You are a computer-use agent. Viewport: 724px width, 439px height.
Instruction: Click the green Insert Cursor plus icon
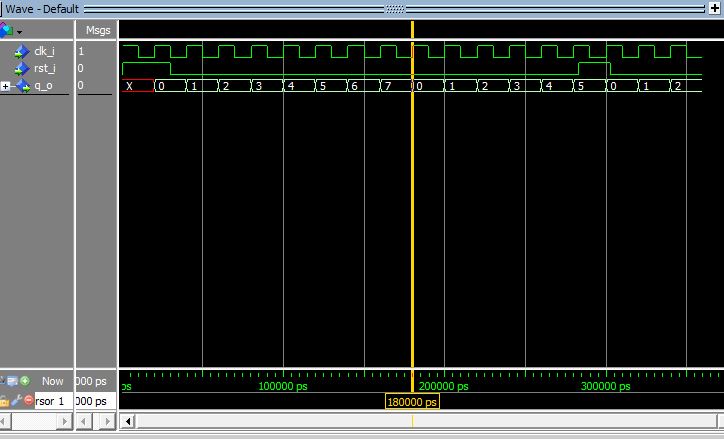24,381
